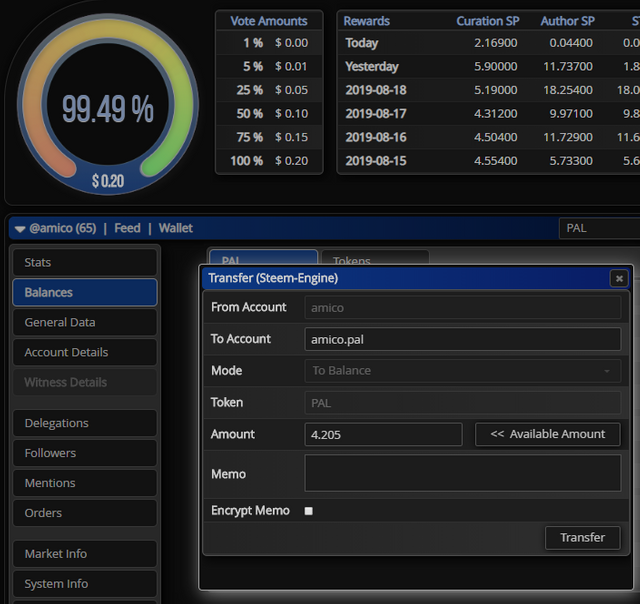The height and width of the screenshot is (604, 640).
Task: Select the 2019-08-17 rewards row
Action: (x=489, y=114)
